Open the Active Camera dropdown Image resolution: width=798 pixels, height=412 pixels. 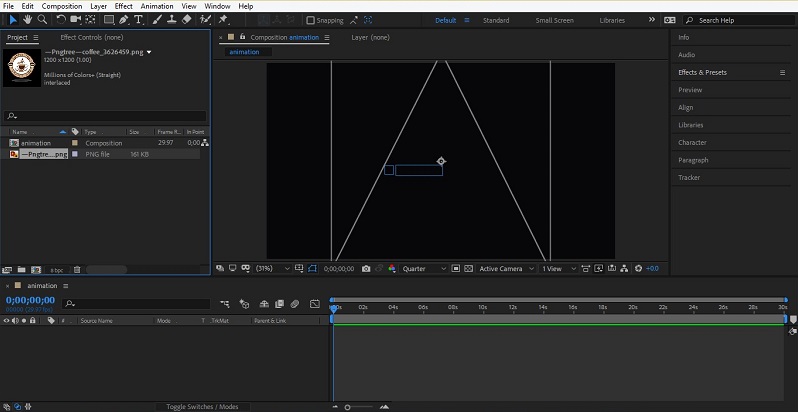(x=505, y=269)
